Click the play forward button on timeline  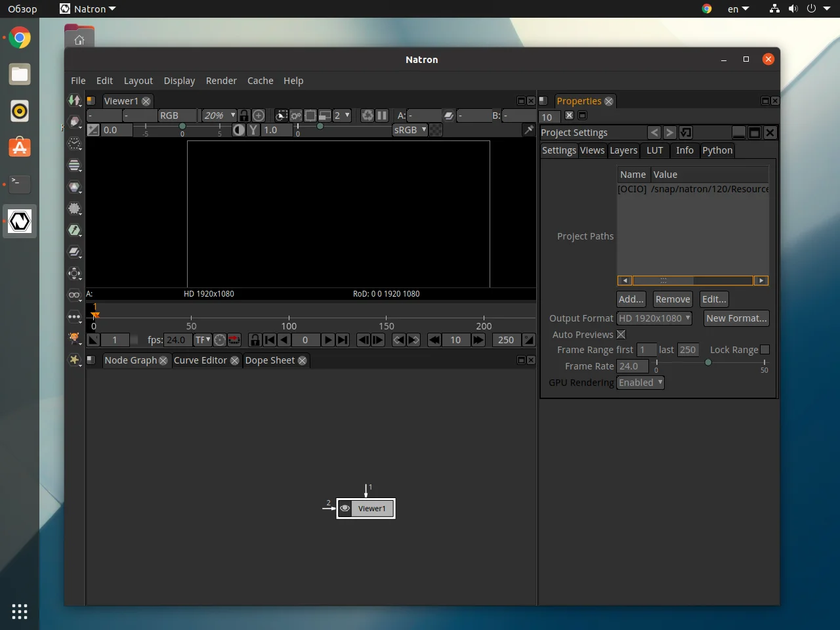328,340
